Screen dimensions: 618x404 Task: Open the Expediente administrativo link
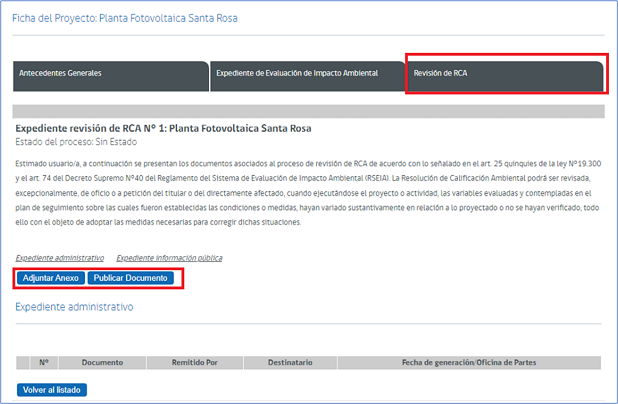pos(60,257)
